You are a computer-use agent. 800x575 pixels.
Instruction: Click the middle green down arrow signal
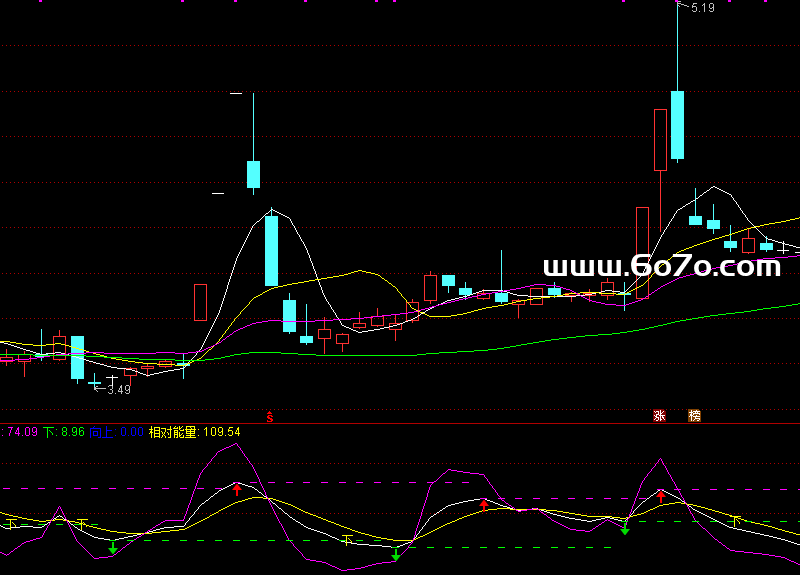[396, 554]
